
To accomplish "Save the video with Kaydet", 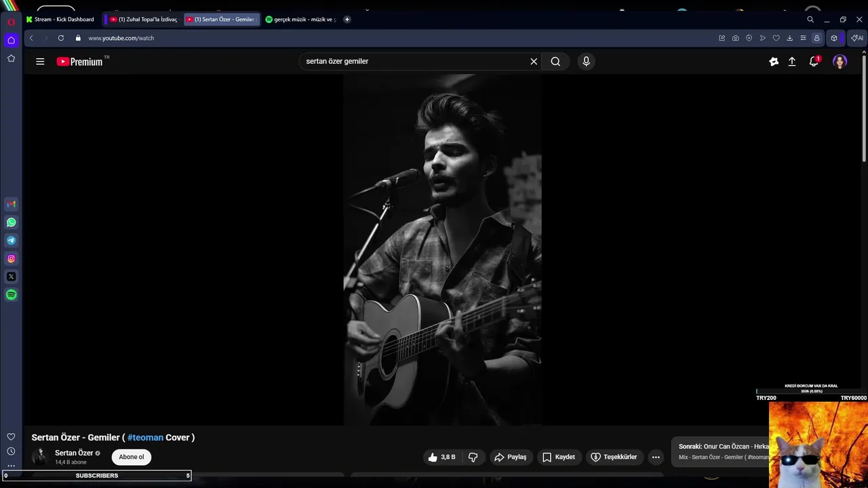I will pyautogui.click(x=559, y=457).
